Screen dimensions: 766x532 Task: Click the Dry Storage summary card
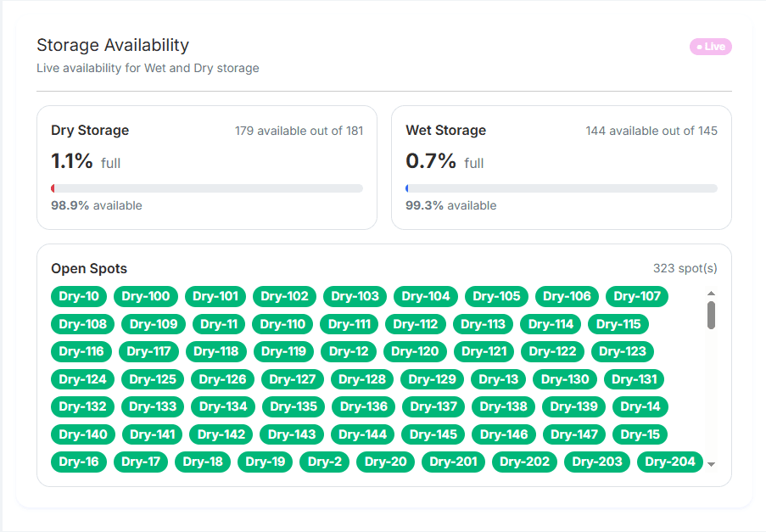click(x=206, y=167)
